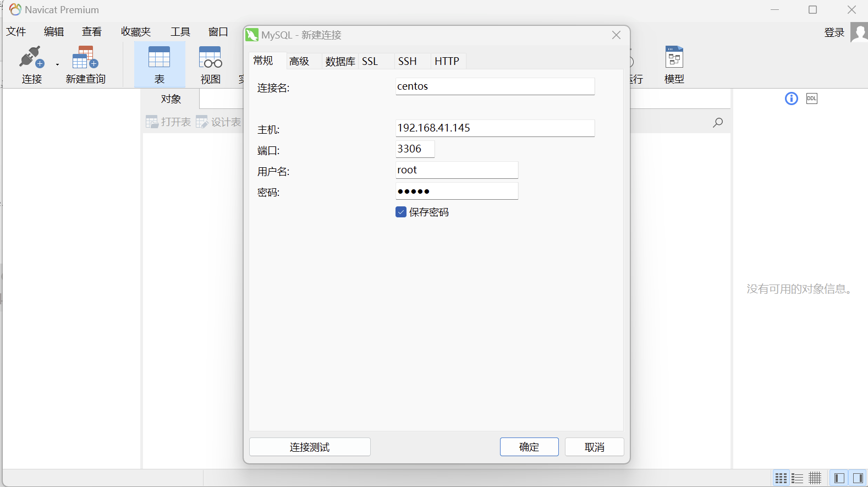Image resolution: width=868 pixels, height=487 pixels.
Task: Switch to the 数据库 tab
Action: pos(340,61)
